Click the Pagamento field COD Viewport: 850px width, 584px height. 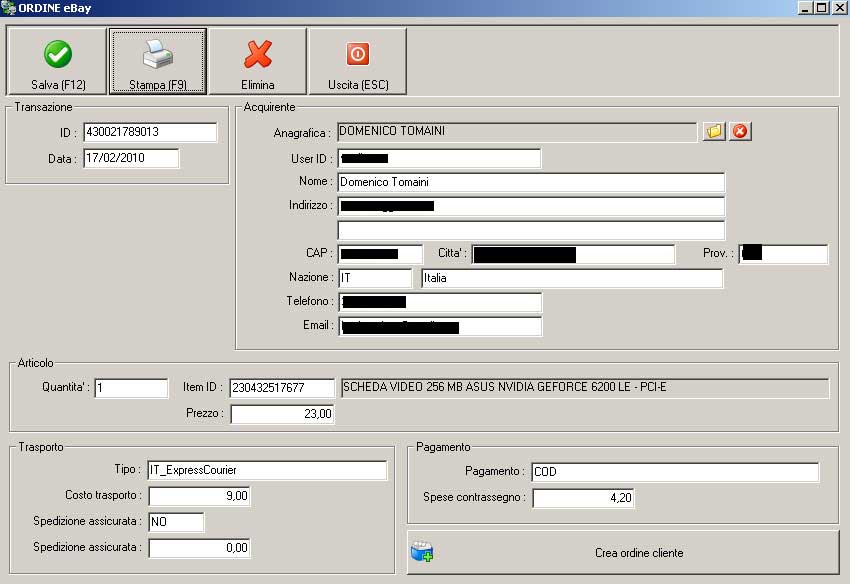[x=675, y=472]
